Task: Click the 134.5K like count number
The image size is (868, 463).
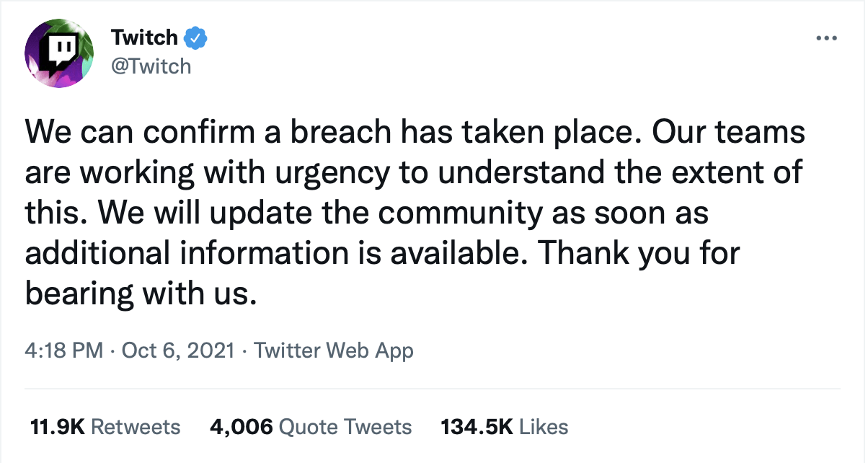Action: coord(477,427)
